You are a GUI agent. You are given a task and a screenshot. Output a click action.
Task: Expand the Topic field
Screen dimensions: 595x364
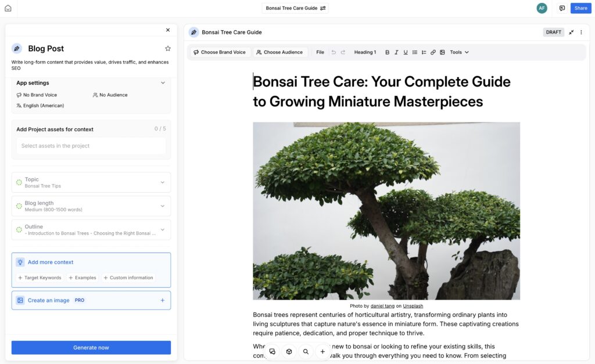tap(91, 182)
